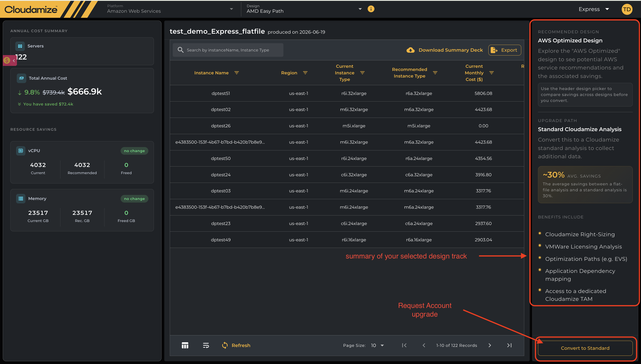
Task: Click the Current Instance Type filter icon
Action: (362, 73)
